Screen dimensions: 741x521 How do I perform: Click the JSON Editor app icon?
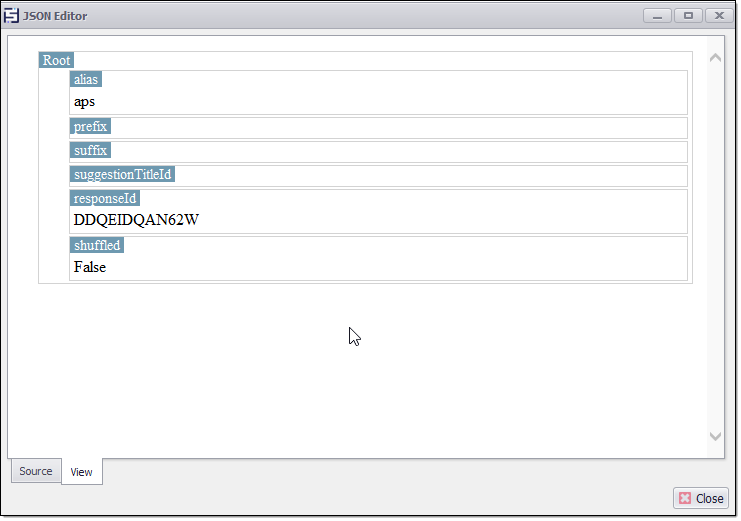click(x=12, y=16)
